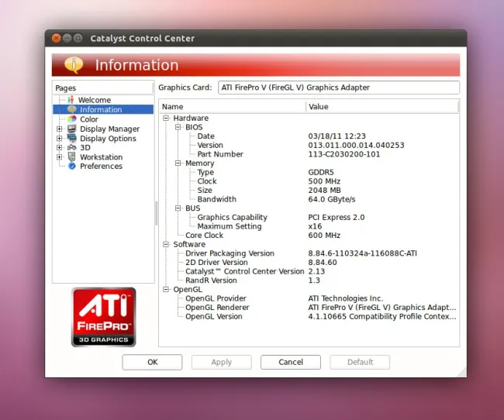Click the Graphics Card adapter field
Screen dimensions: 504x420
pos(338,88)
